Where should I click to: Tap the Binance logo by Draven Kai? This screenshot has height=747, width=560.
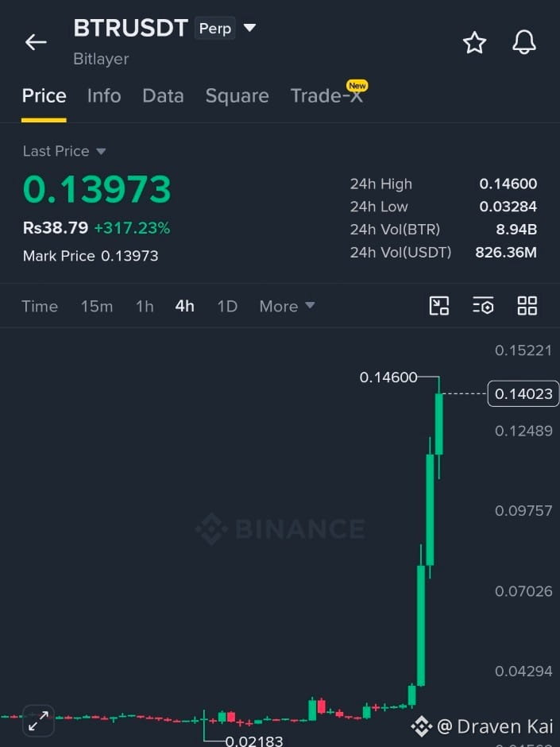coord(422,726)
